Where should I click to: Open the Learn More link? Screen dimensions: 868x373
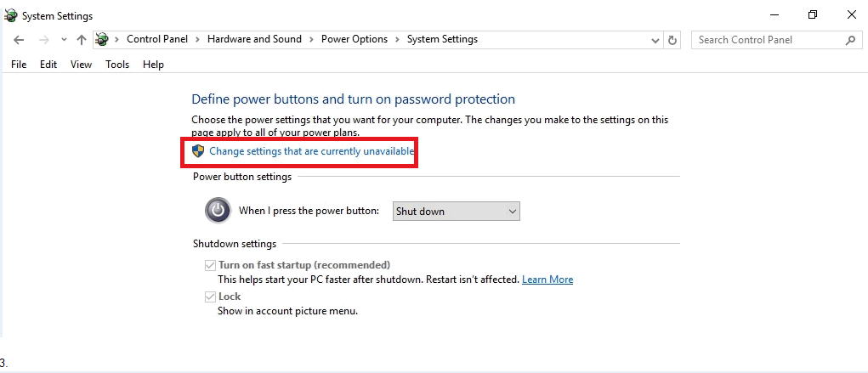547,280
